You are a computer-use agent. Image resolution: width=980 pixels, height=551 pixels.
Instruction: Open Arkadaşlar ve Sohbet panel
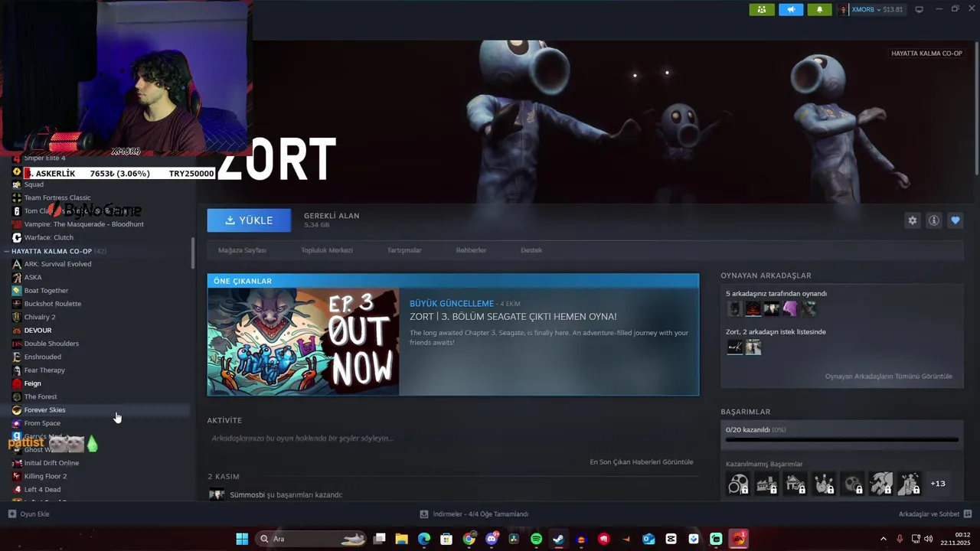935,514
